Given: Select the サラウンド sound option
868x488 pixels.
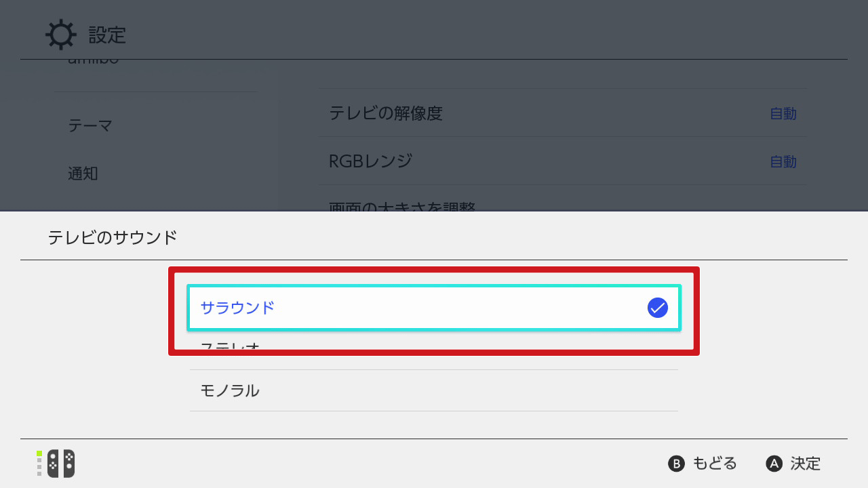Looking at the screenshot, I should 434,308.
